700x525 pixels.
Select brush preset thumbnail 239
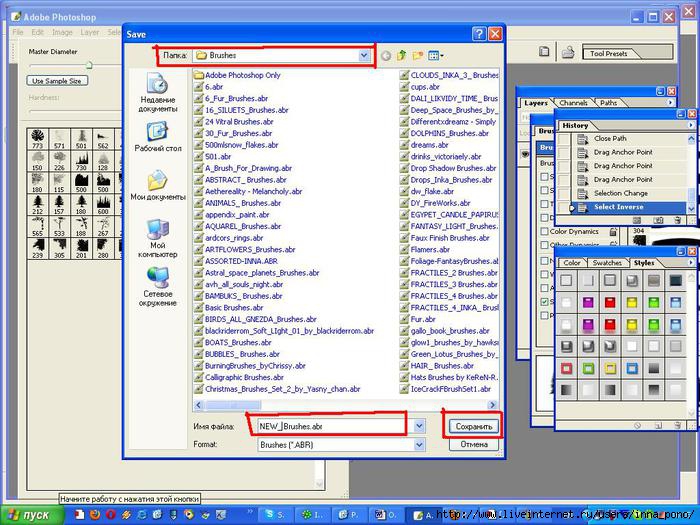[x=38, y=248]
